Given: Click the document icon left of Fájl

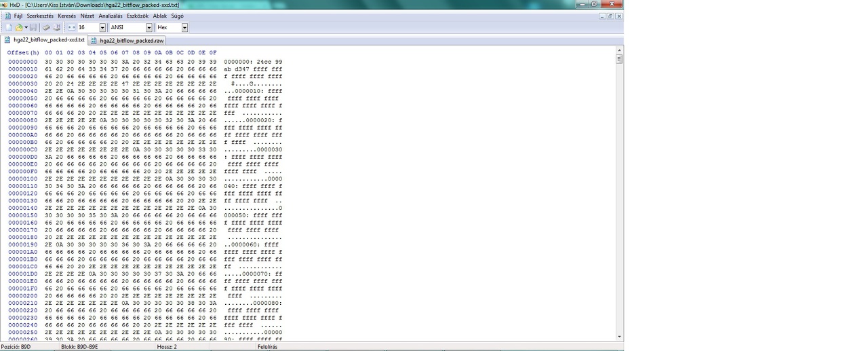Looking at the screenshot, I should 7,16.
